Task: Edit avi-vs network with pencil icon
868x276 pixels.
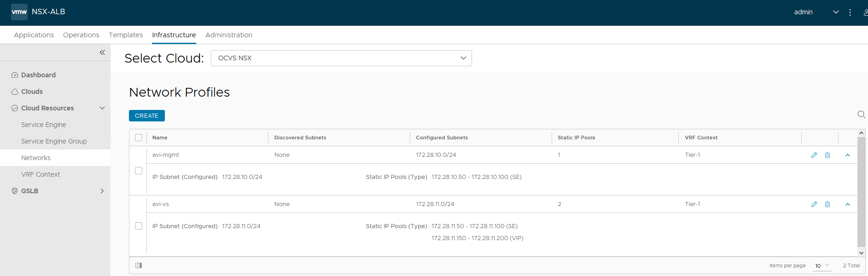Action: click(x=814, y=204)
